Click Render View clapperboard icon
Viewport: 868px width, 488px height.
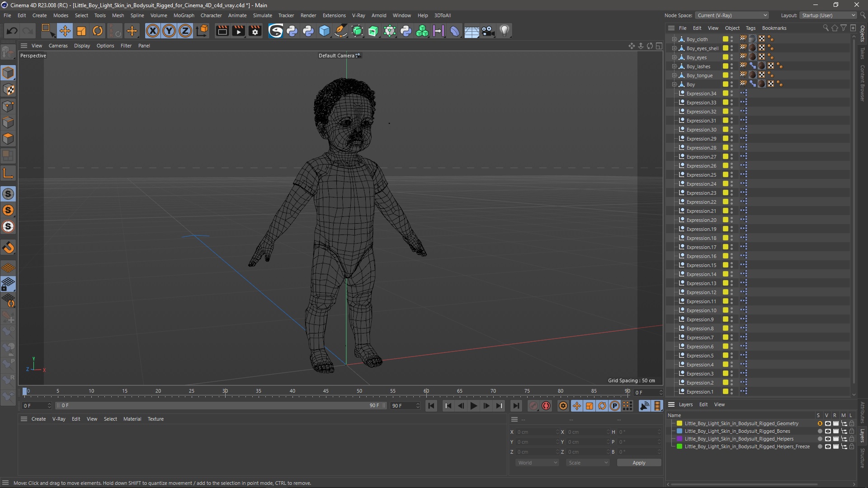222,31
